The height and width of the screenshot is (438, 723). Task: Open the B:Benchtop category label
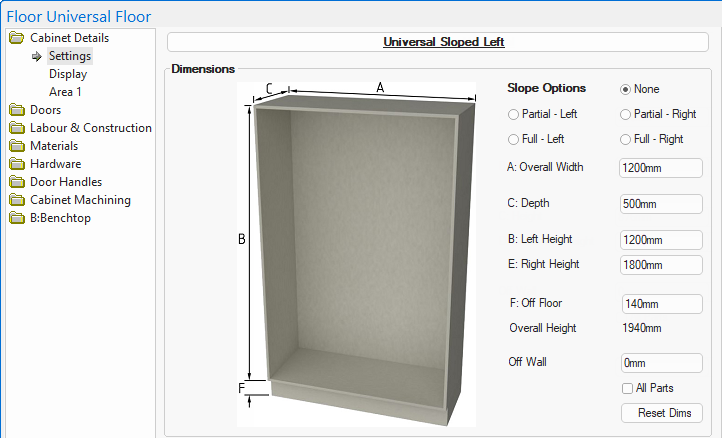[x=60, y=218]
